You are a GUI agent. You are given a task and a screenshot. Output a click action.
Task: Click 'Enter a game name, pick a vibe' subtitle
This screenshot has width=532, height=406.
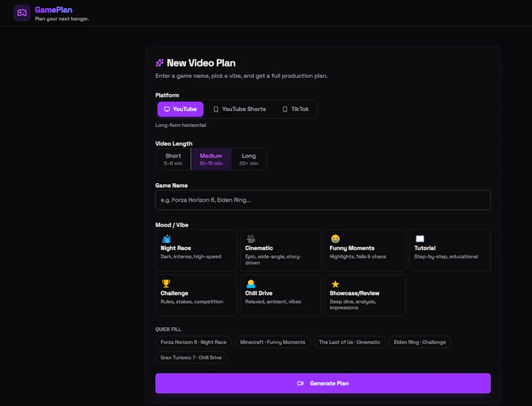point(241,76)
